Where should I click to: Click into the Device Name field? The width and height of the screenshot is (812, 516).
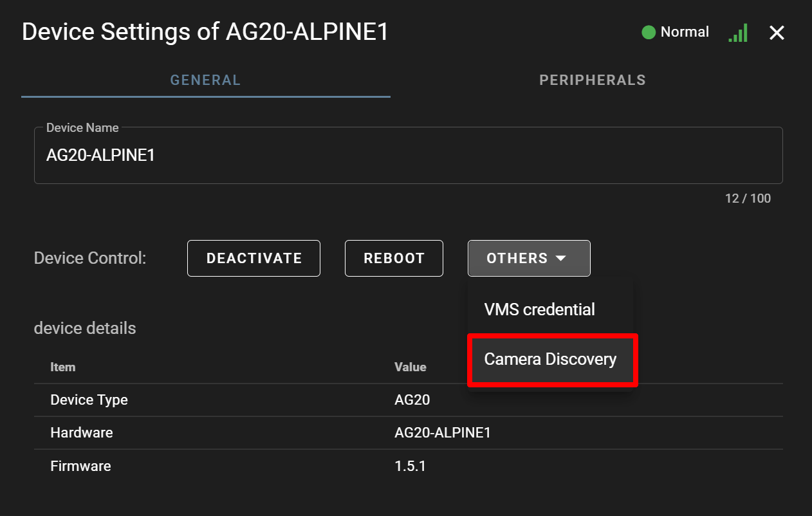tap(408, 156)
